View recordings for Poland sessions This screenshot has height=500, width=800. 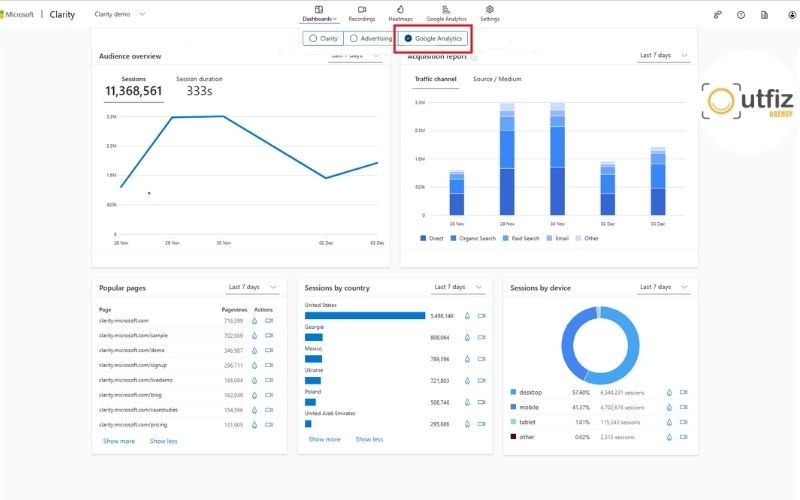(481, 403)
